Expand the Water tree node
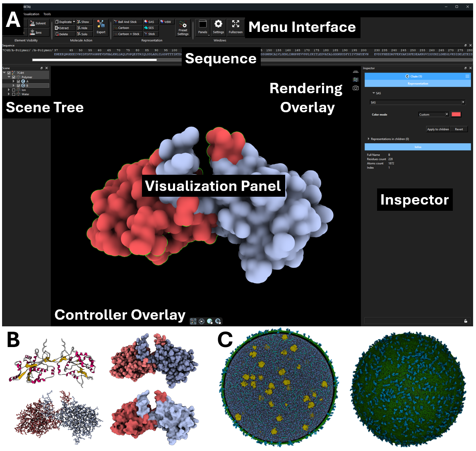Viewport: 476px width, 451px height. pos(9,94)
